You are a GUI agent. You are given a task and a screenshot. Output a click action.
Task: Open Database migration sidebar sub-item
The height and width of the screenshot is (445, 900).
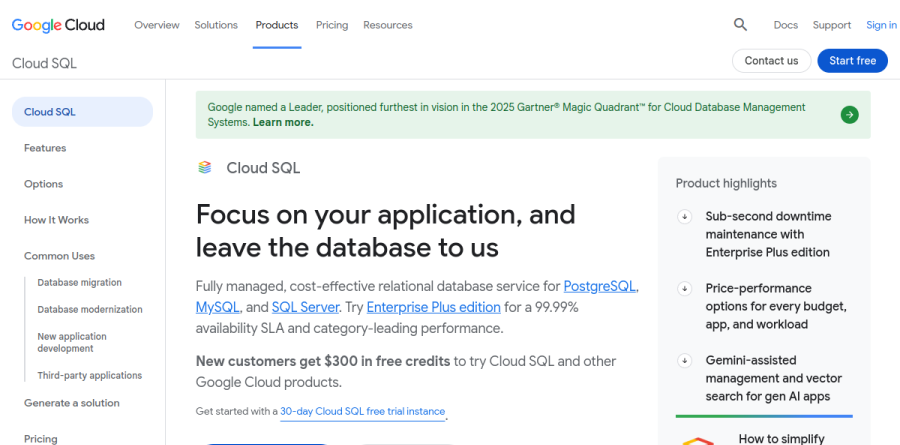point(79,283)
